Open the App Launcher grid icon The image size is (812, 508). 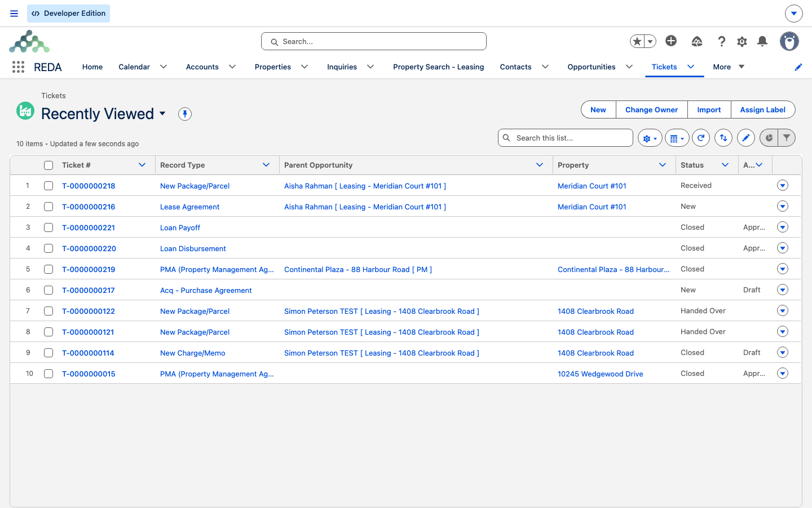tap(18, 67)
